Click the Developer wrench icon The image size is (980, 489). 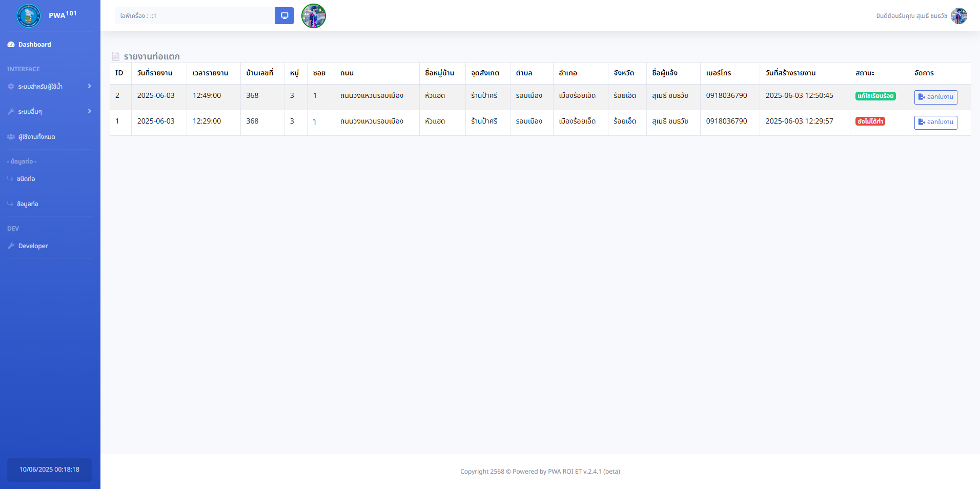click(x=11, y=246)
